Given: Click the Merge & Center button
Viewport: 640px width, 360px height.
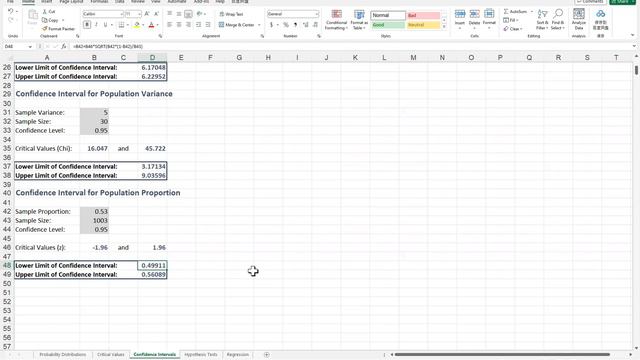Looking at the screenshot, I should coord(237,25).
